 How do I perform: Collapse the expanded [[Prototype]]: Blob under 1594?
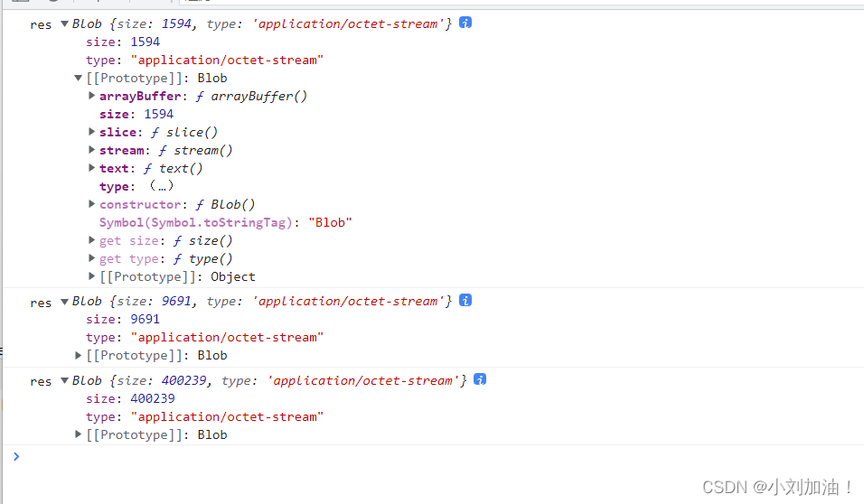pos(79,79)
